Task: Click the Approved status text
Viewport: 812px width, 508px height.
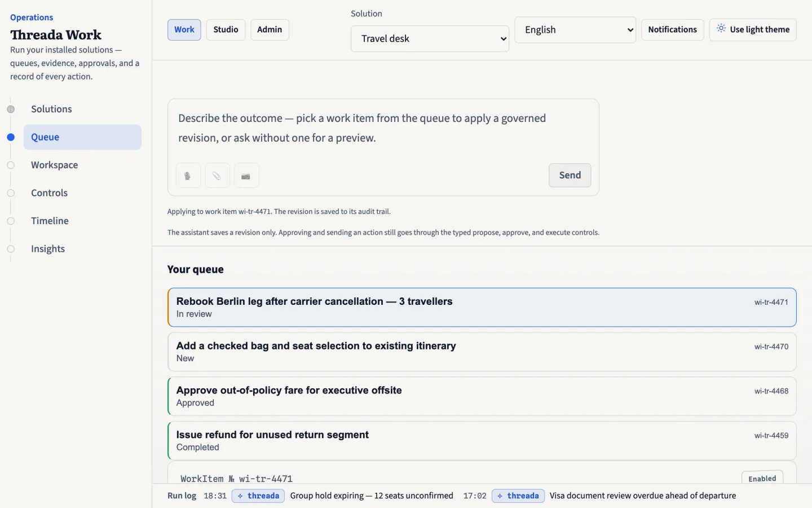Action: pos(195,403)
